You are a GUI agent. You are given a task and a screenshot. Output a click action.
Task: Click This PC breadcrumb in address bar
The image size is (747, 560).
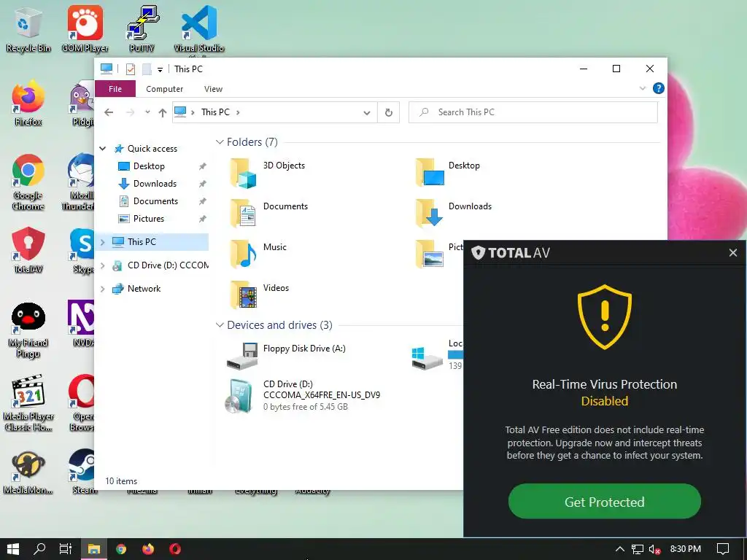pos(215,112)
